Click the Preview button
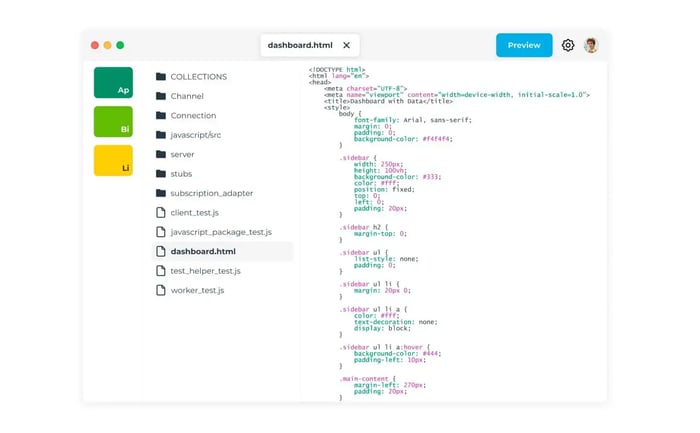700x433 pixels. [x=524, y=45]
